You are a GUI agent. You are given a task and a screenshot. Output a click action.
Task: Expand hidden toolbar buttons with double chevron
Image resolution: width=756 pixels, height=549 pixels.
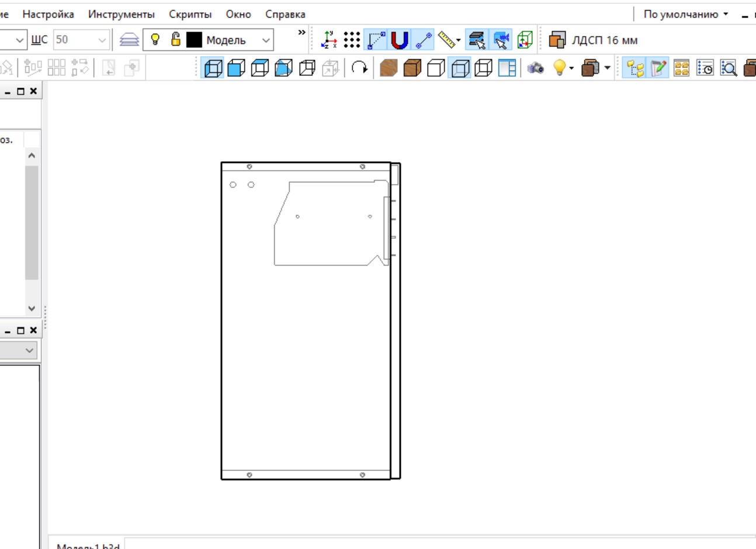pyautogui.click(x=301, y=33)
